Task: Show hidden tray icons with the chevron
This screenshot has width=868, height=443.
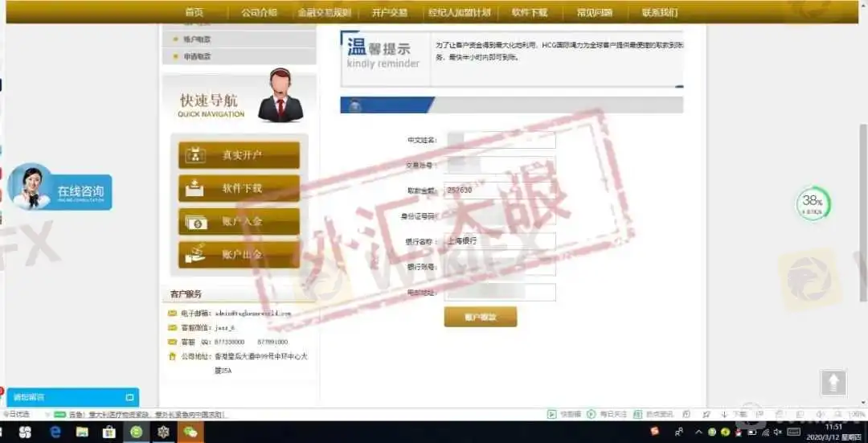Action: tap(698, 432)
